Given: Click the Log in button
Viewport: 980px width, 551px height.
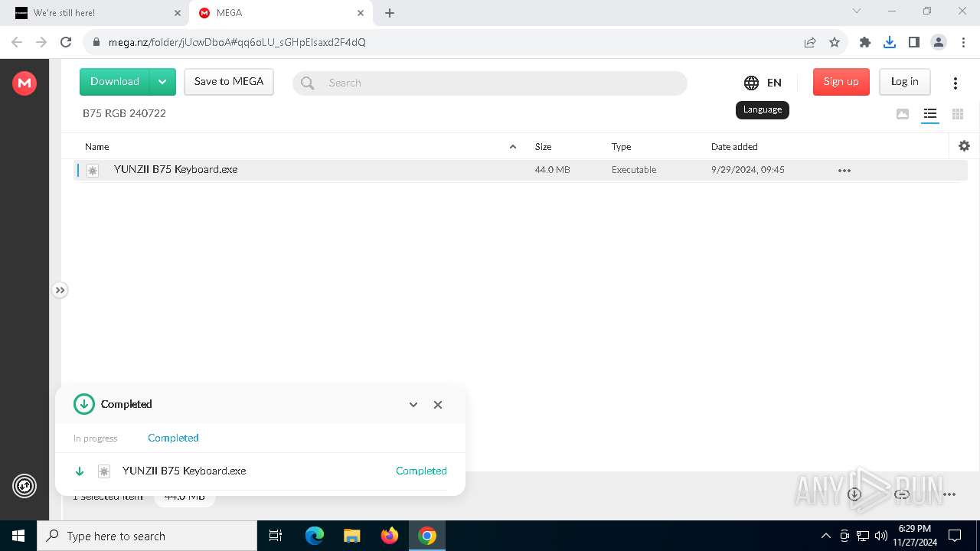Looking at the screenshot, I should (905, 82).
